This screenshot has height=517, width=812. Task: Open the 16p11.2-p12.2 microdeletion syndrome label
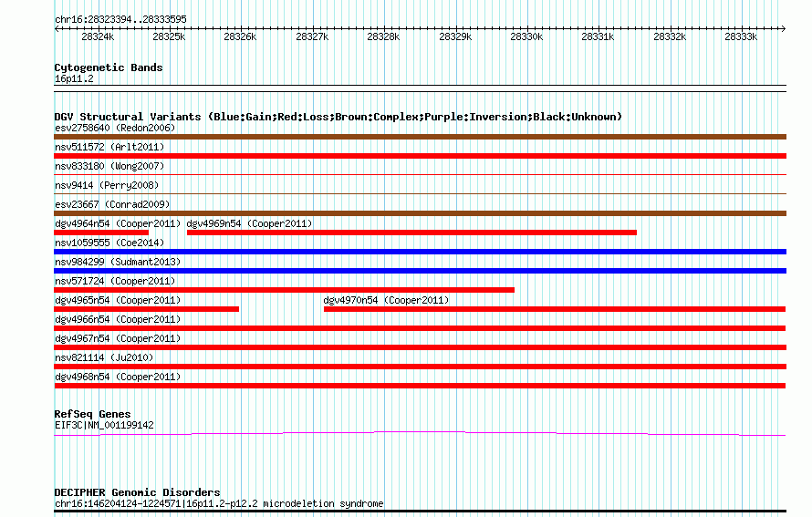pos(219,503)
